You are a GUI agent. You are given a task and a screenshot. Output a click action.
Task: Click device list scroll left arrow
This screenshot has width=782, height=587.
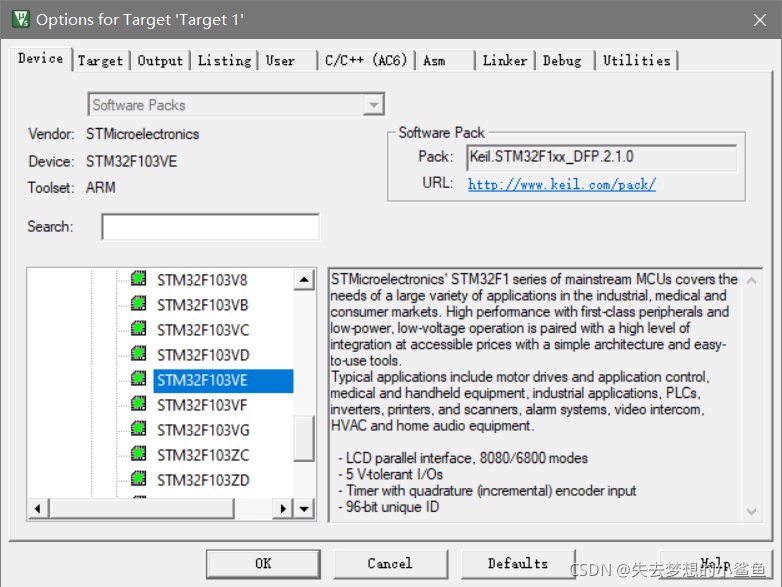[38, 509]
